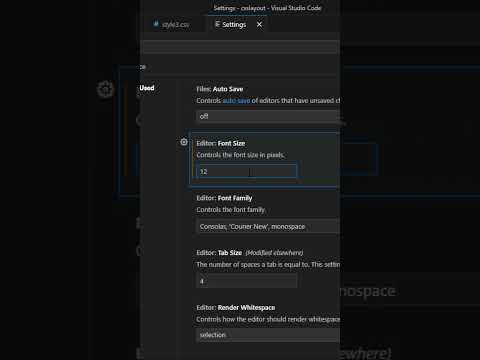Open the Render Whitespace dropdown
Image resolution: width=480 pixels, height=360 pixels.
[x=268, y=335]
